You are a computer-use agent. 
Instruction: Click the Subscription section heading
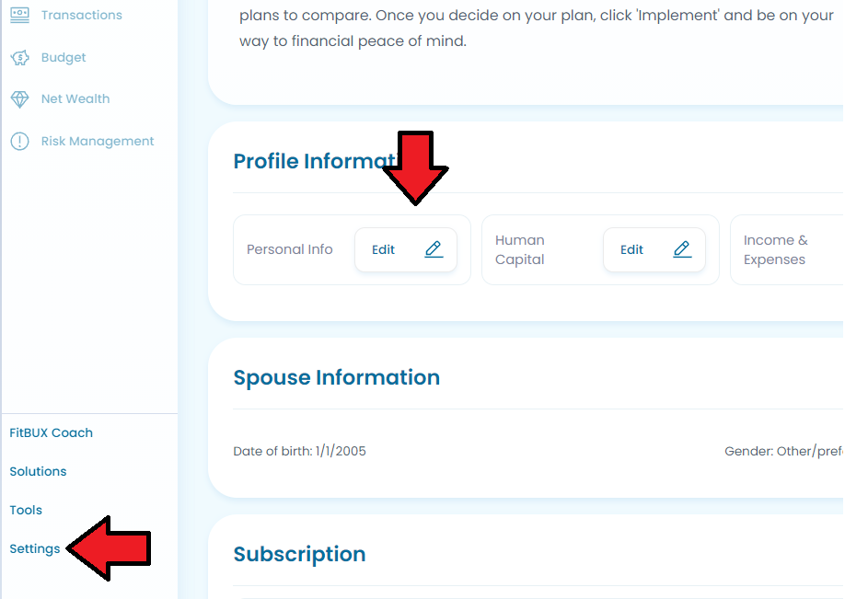click(299, 554)
